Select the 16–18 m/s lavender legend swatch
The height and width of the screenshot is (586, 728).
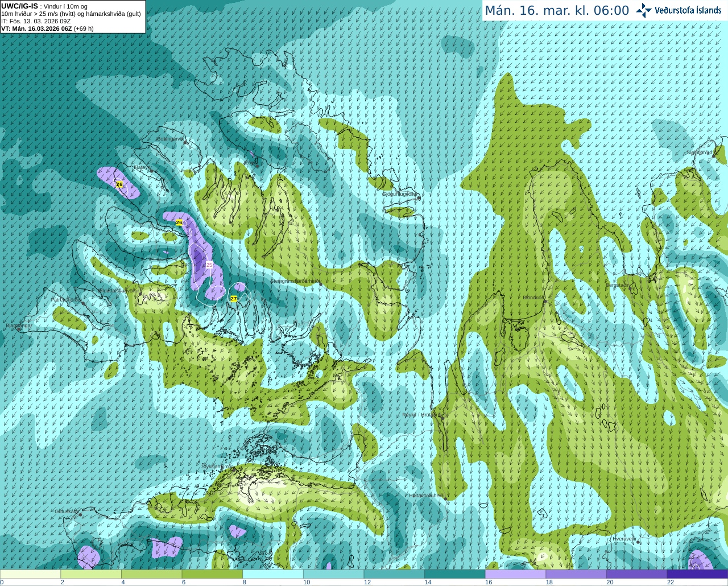click(516, 574)
